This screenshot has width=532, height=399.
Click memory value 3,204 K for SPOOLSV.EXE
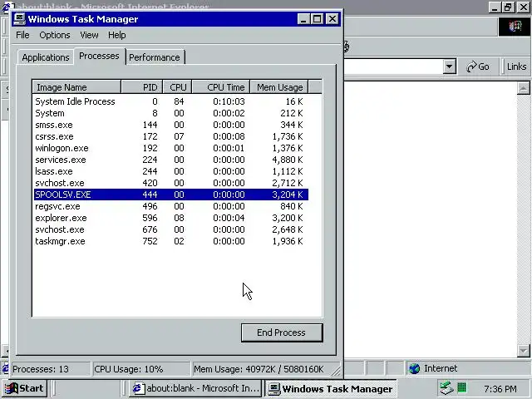pyautogui.click(x=288, y=195)
